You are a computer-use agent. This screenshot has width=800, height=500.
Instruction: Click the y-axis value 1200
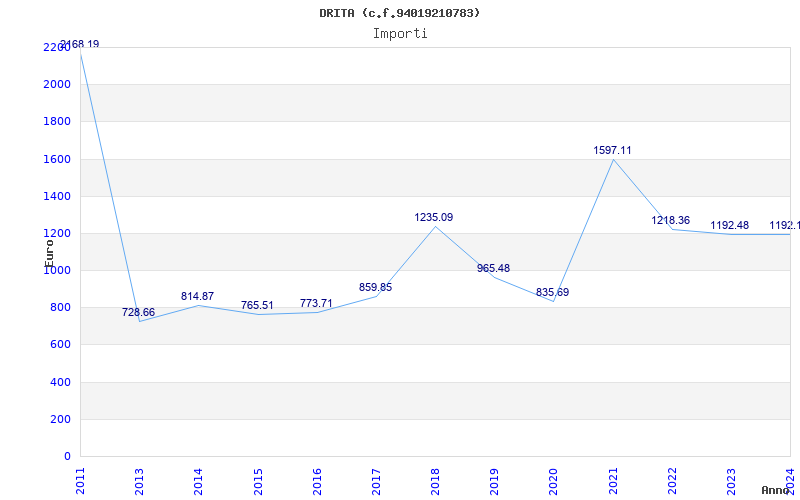coord(57,233)
